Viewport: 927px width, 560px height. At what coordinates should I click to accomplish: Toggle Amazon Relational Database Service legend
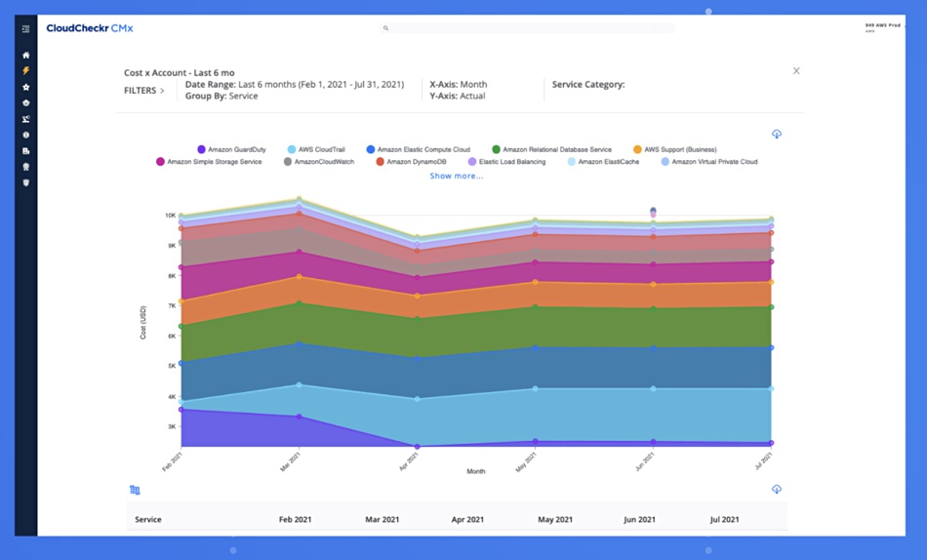pyautogui.click(x=552, y=149)
